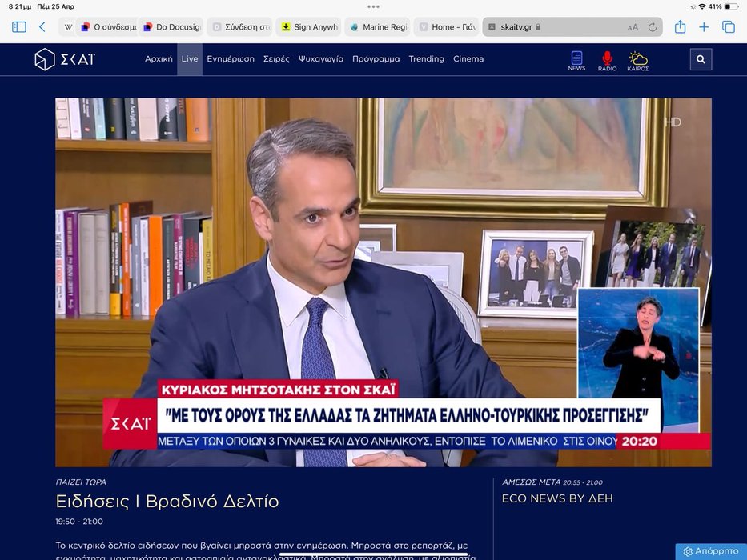Open the Σειρές section

[x=276, y=59]
